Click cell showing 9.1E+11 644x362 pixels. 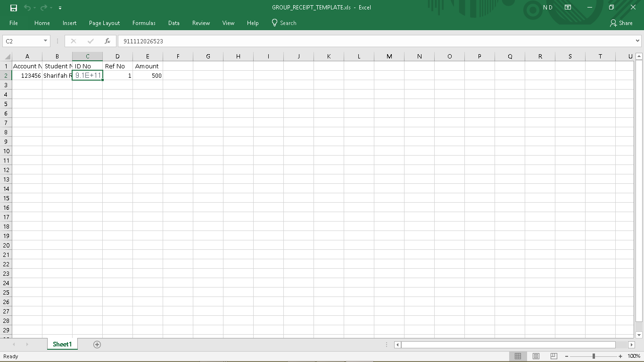click(x=87, y=75)
